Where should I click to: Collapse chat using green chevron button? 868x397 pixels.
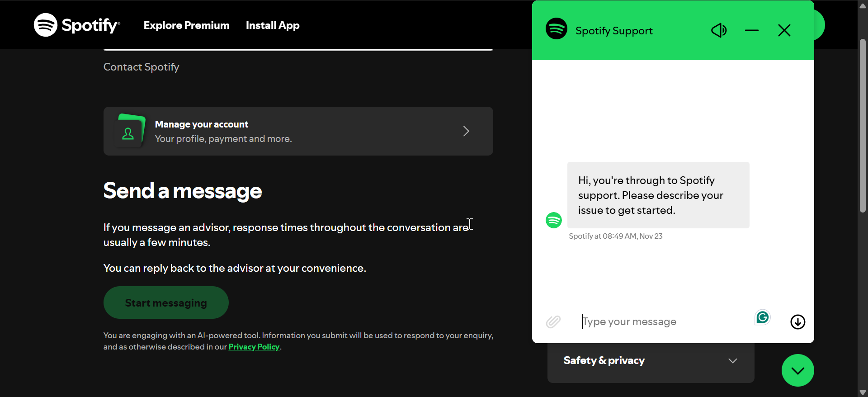point(797,370)
